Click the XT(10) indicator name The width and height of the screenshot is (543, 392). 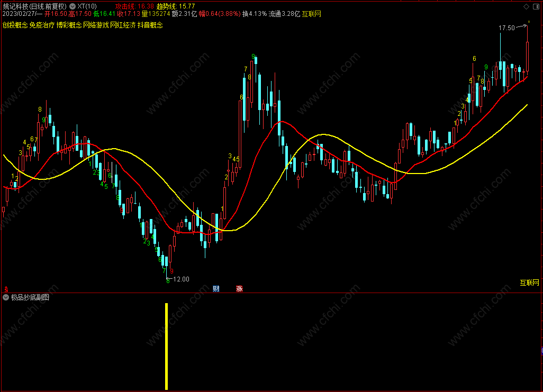point(87,6)
